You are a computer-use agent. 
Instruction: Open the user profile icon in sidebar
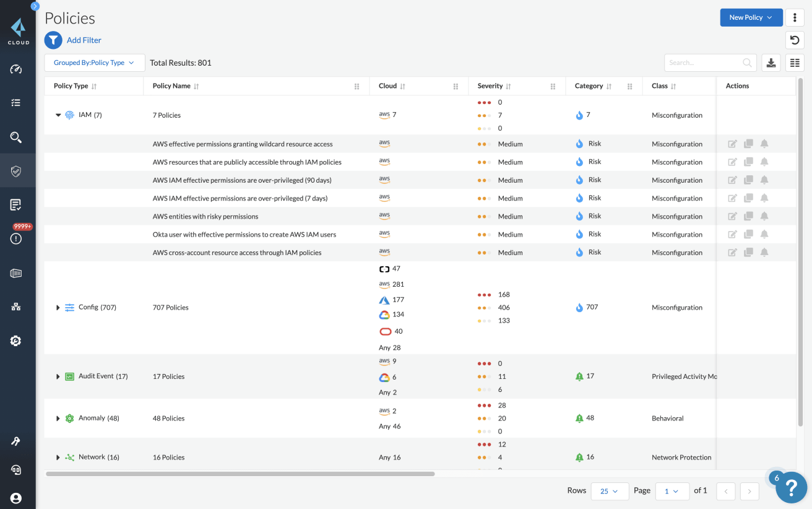click(16, 498)
